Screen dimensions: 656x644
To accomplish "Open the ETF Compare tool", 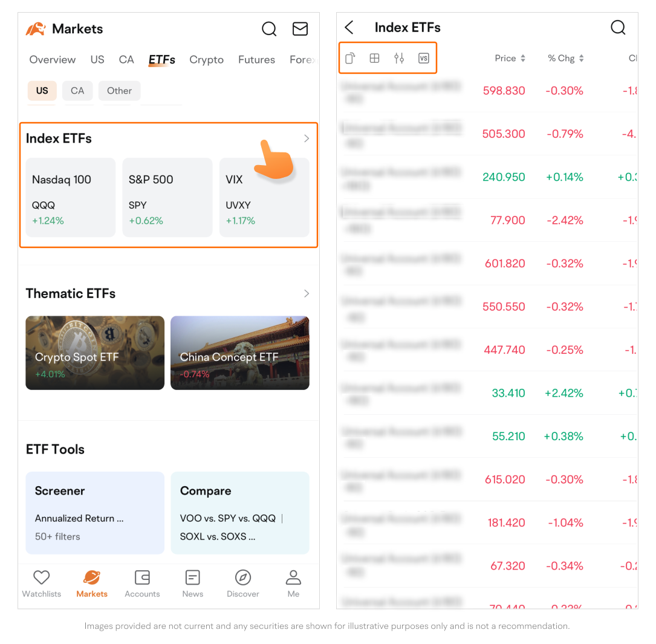I will pyautogui.click(x=240, y=513).
